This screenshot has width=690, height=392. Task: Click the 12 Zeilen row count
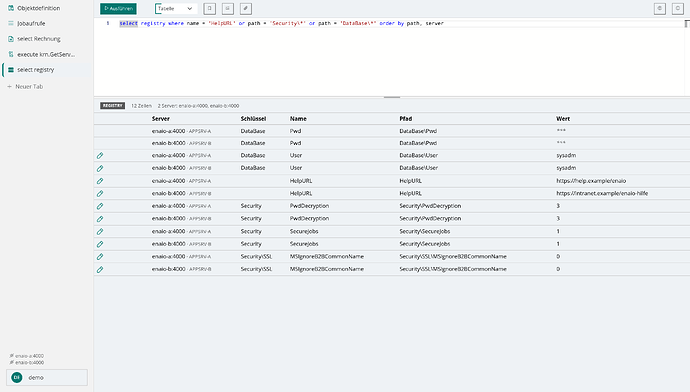click(141, 106)
